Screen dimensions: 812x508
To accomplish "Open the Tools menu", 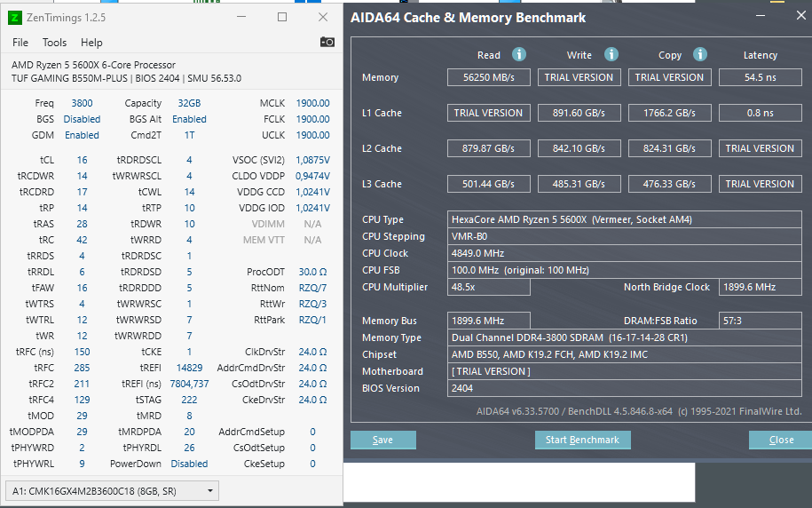I will tap(54, 43).
